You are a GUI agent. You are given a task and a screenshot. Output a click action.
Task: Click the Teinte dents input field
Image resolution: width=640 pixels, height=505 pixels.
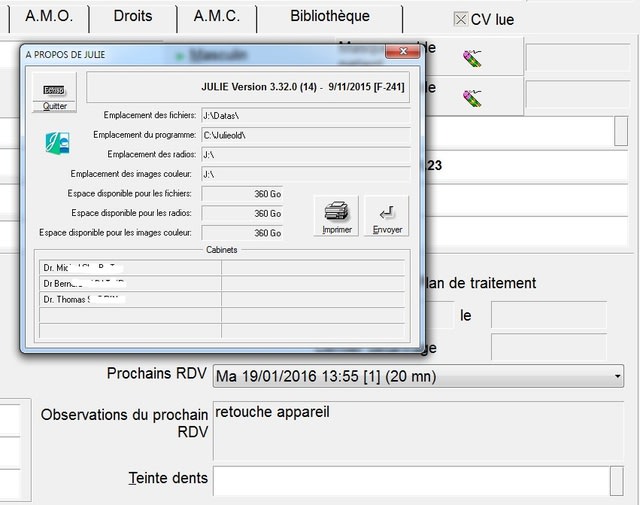coord(410,481)
